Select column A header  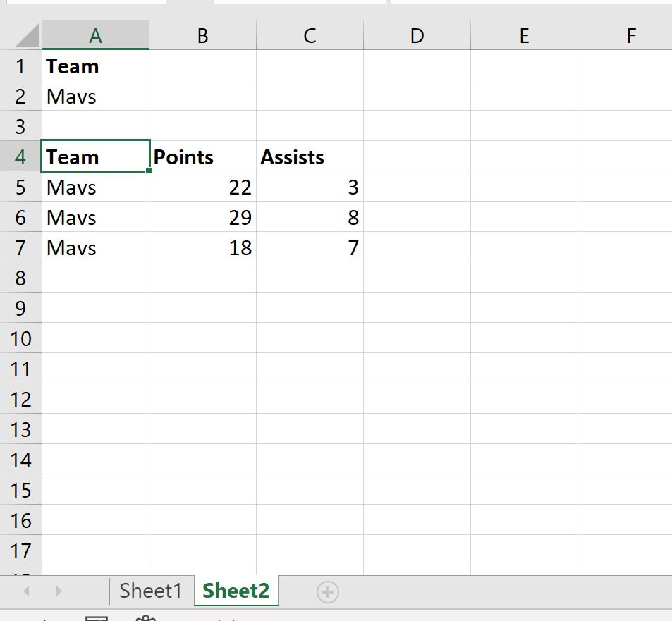95,35
